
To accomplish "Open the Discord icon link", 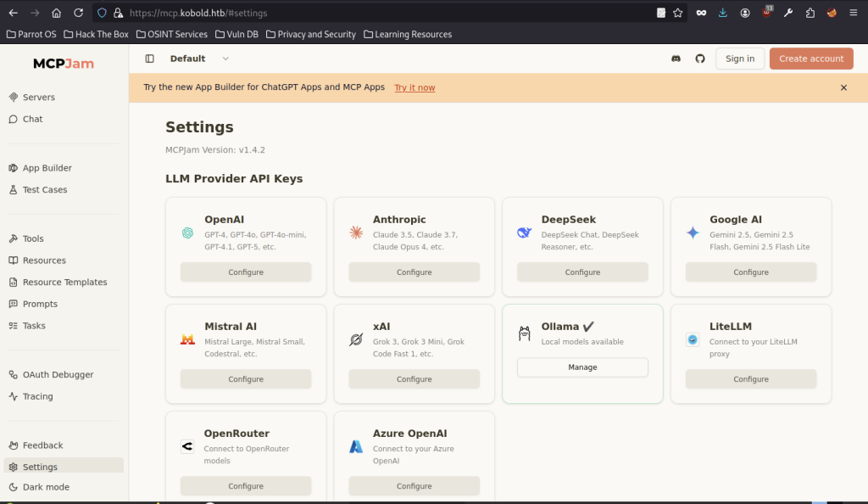I will [x=676, y=59].
